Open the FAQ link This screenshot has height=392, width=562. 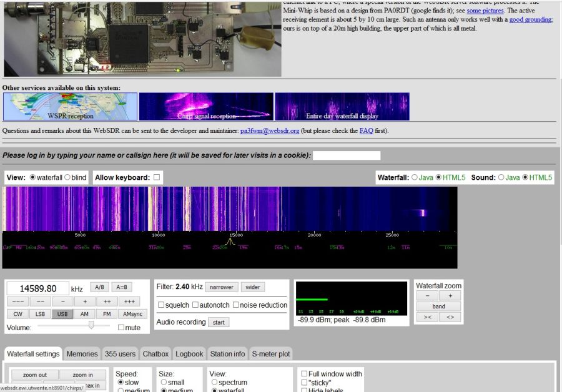click(x=366, y=131)
